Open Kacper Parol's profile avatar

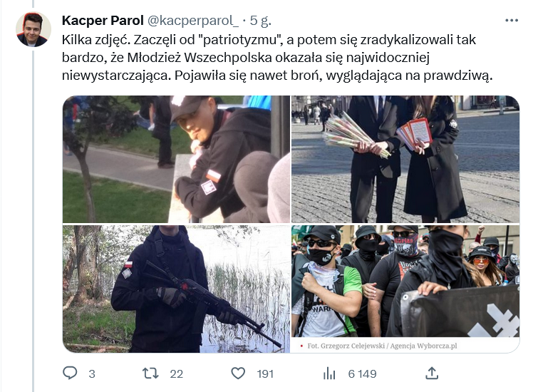pos(33,29)
